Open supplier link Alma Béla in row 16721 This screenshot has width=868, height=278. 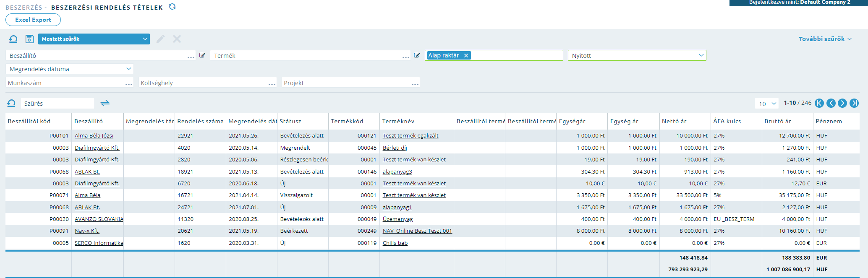pos(87,195)
